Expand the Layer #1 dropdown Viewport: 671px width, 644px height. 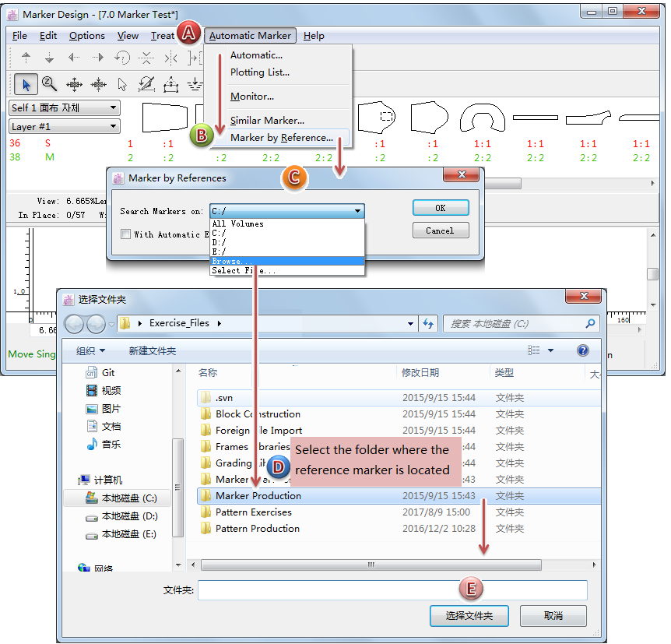(64, 126)
